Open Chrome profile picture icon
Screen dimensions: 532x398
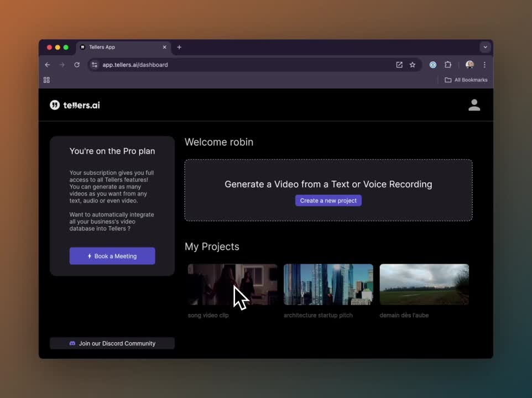point(470,65)
